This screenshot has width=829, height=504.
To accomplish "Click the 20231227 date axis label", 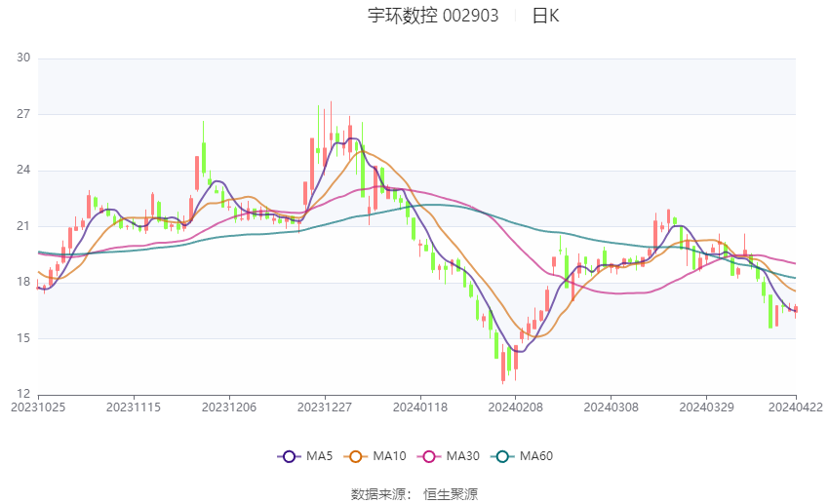I will point(325,407).
